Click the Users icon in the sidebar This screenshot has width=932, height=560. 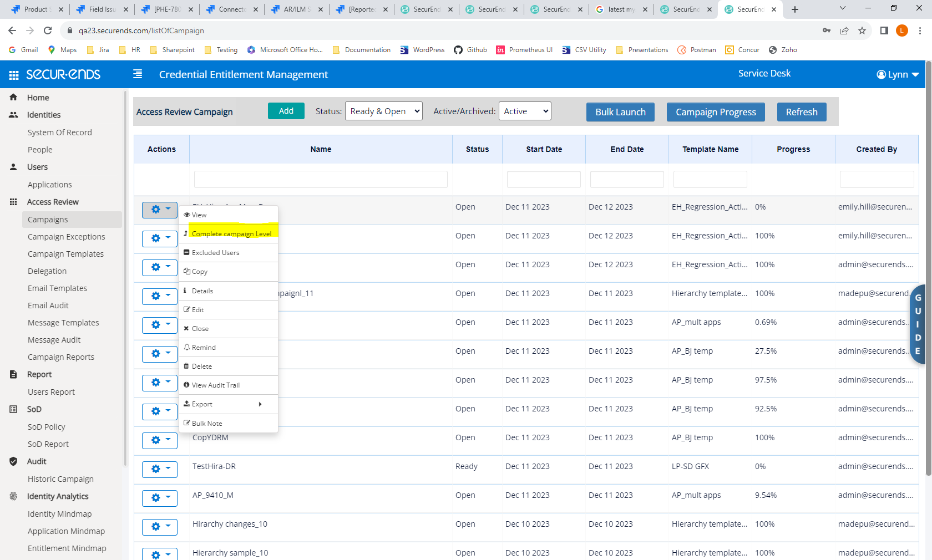13,166
